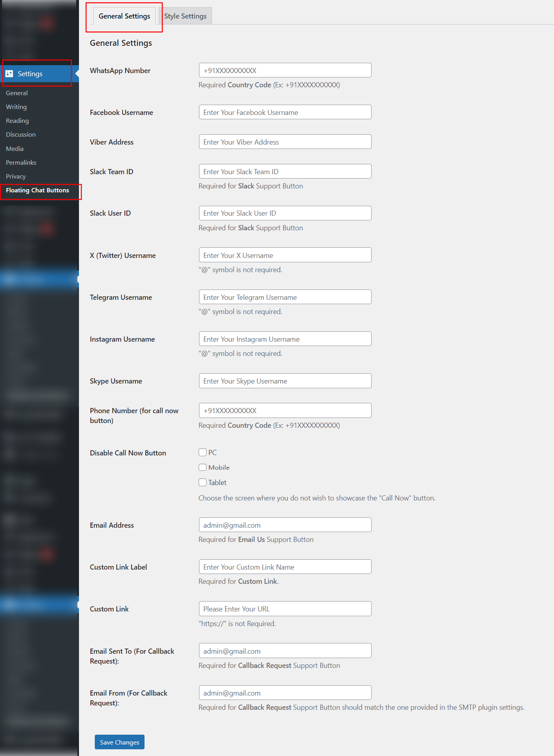Image resolution: width=554 pixels, height=756 pixels.
Task: Click the Email Address input field
Action: tap(285, 525)
